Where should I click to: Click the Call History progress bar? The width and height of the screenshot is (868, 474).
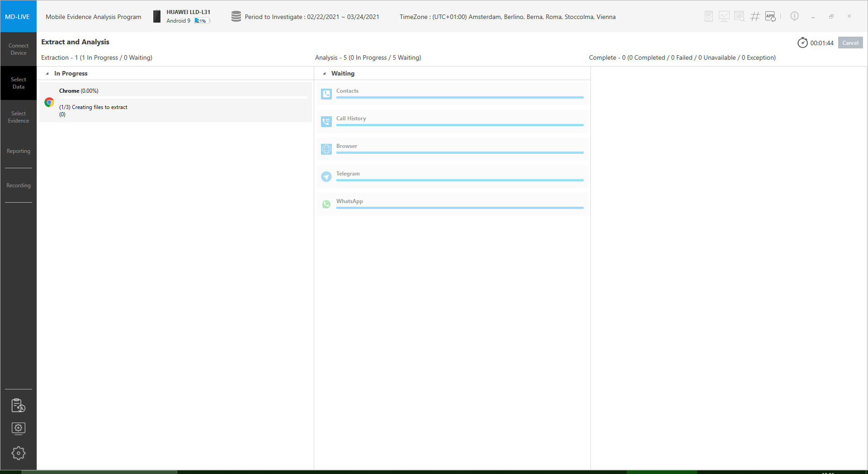(x=460, y=125)
